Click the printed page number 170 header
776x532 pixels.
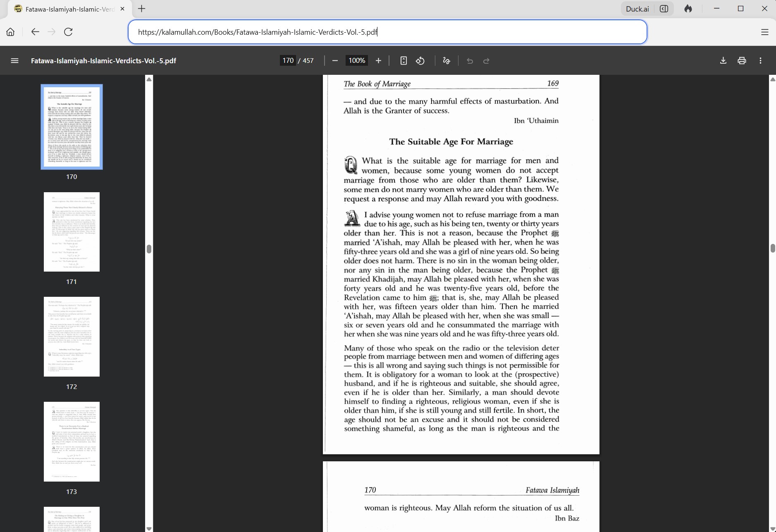[x=370, y=490]
